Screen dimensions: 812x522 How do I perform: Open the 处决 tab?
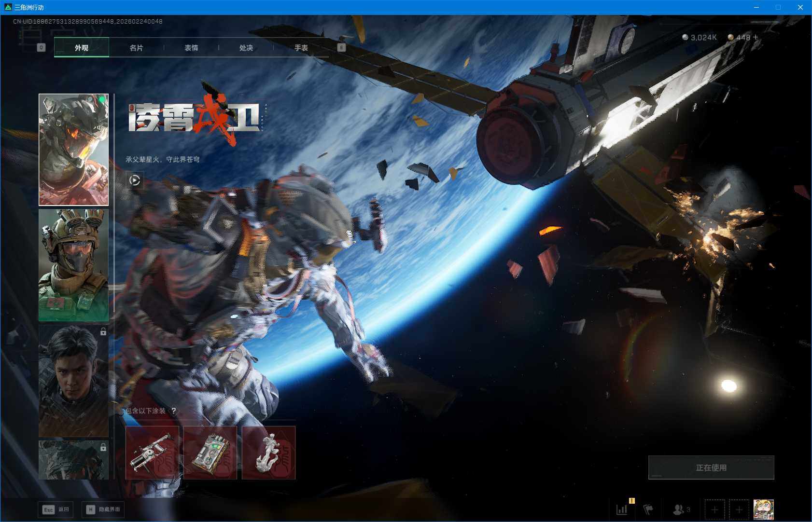246,47
